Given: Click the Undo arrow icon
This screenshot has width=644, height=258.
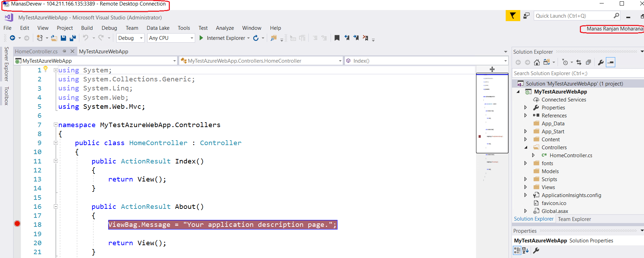Looking at the screenshot, I should pos(85,38).
